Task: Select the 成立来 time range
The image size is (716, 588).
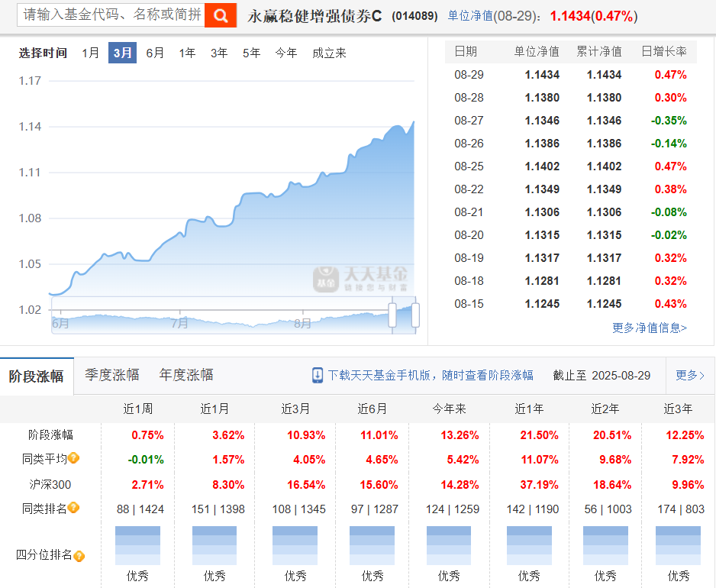Action: pos(329,53)
